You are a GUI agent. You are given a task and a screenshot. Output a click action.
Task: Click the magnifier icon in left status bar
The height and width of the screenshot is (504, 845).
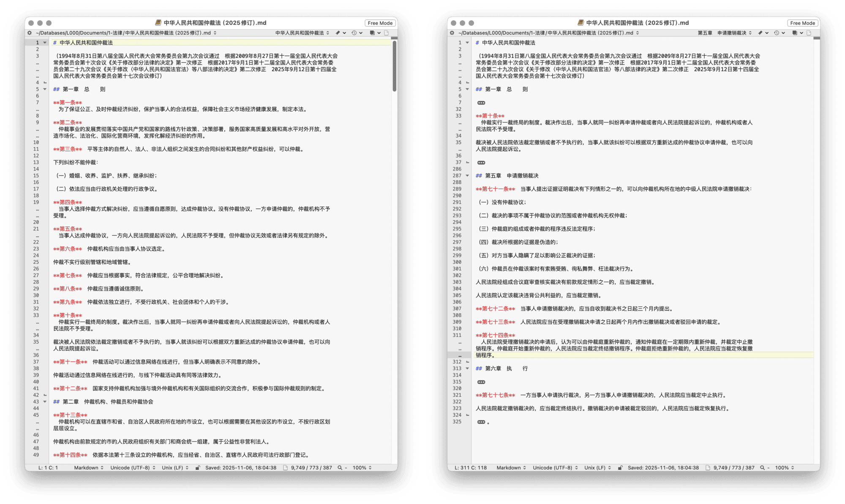[340, 468]
